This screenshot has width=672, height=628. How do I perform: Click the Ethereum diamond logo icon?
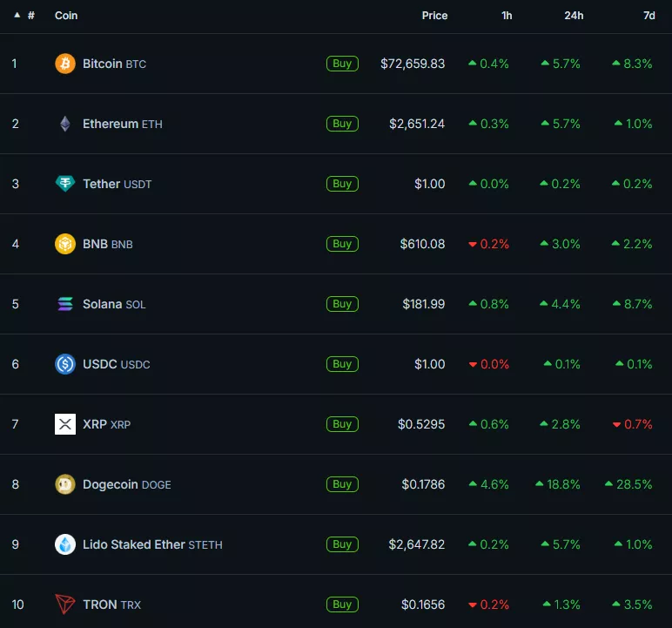[65, 124]
